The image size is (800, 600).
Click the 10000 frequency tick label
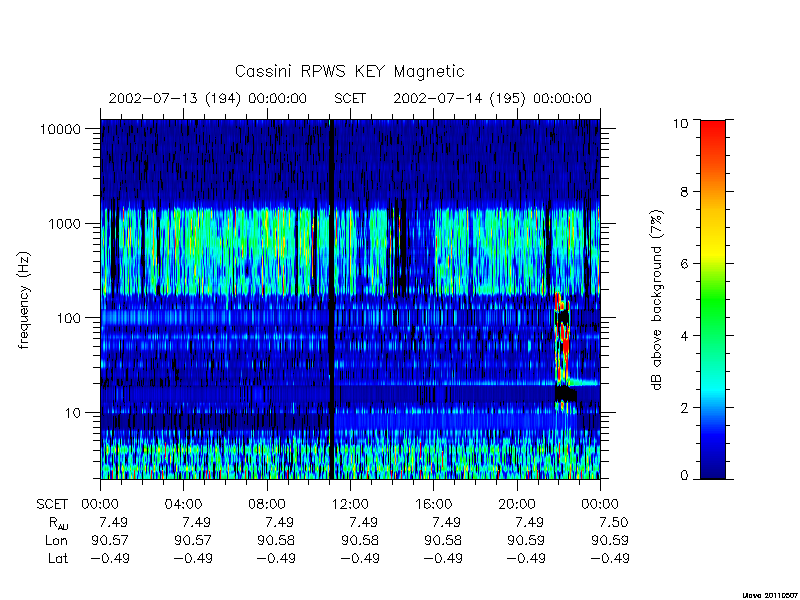pyautogui.click(x=60, y=129)
